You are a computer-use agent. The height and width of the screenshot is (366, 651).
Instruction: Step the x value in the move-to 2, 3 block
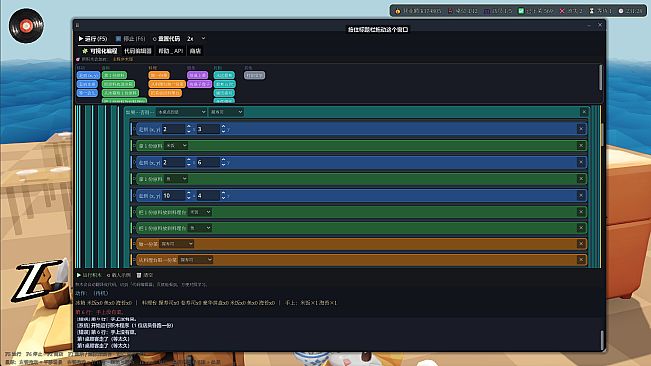pyautogui.click(x=188, y=129)
